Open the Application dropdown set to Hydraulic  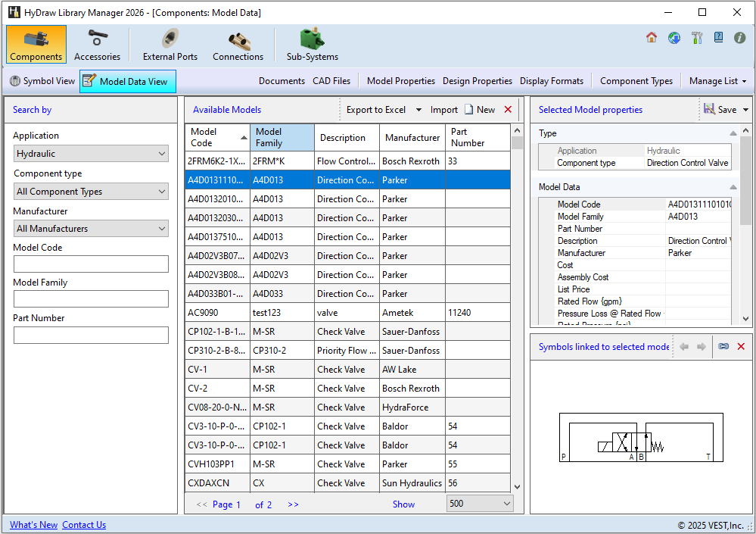(91, 154)
